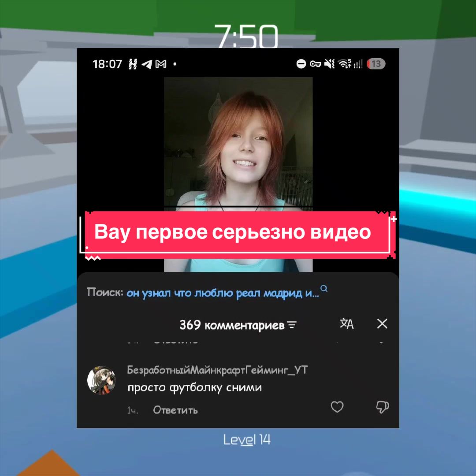Tap the muted sound status icon

(x=329, y=64)
